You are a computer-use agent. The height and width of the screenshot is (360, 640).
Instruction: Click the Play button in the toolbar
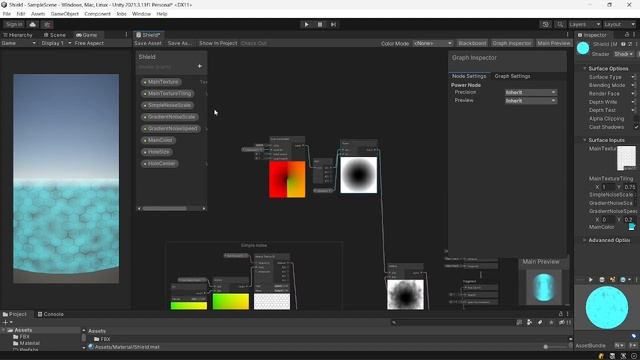coord(307,24)
